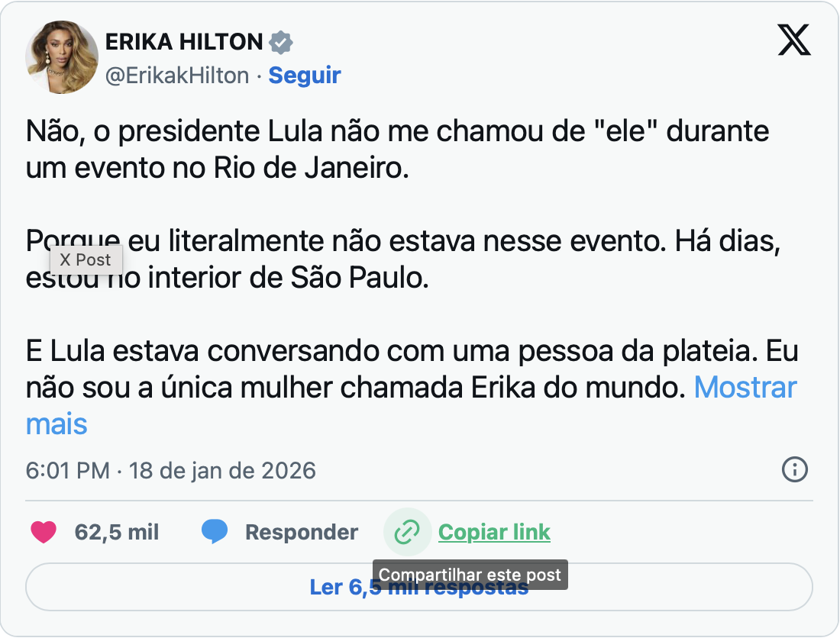Open the post info circle icon
840x638 pixels.
tap(795, 469)
